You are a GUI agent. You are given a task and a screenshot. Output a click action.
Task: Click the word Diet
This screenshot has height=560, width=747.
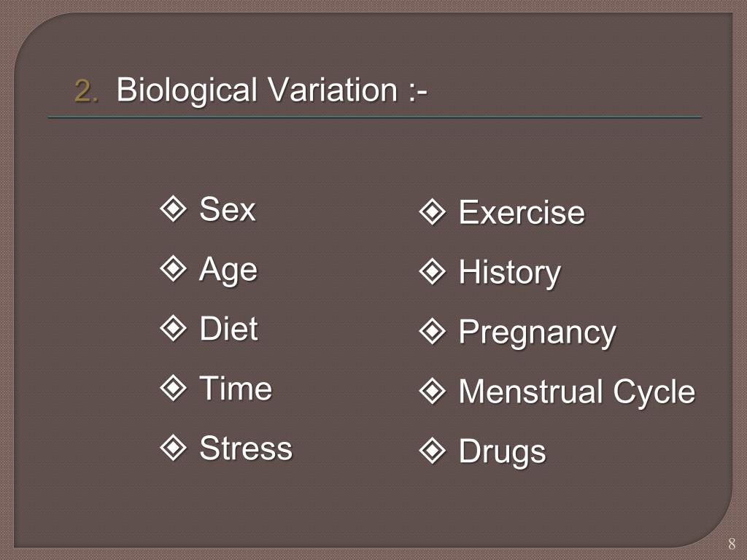pyautogui.click(x=228, y=329)
